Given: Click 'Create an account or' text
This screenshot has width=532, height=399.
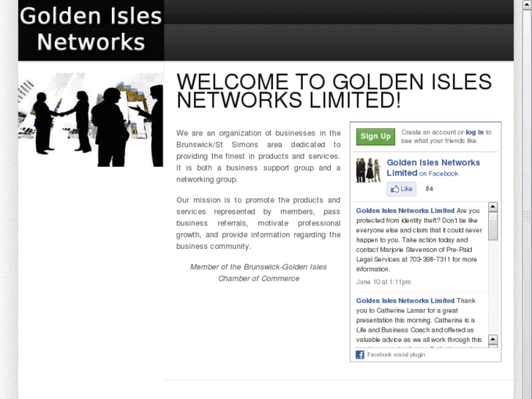Looking at the screenshot, I should (432, 133).
